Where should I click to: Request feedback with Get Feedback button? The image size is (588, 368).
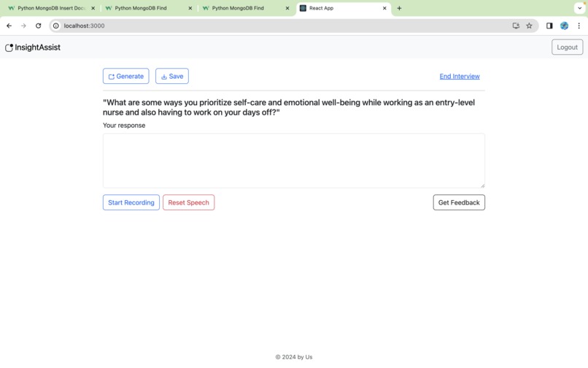point(459,202)
